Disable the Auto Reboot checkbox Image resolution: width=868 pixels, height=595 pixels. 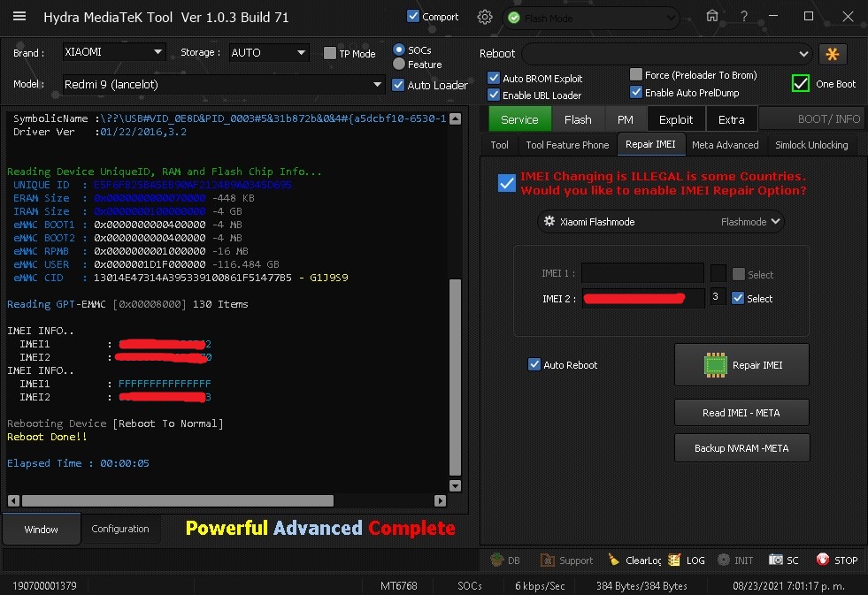pos(534,364)
